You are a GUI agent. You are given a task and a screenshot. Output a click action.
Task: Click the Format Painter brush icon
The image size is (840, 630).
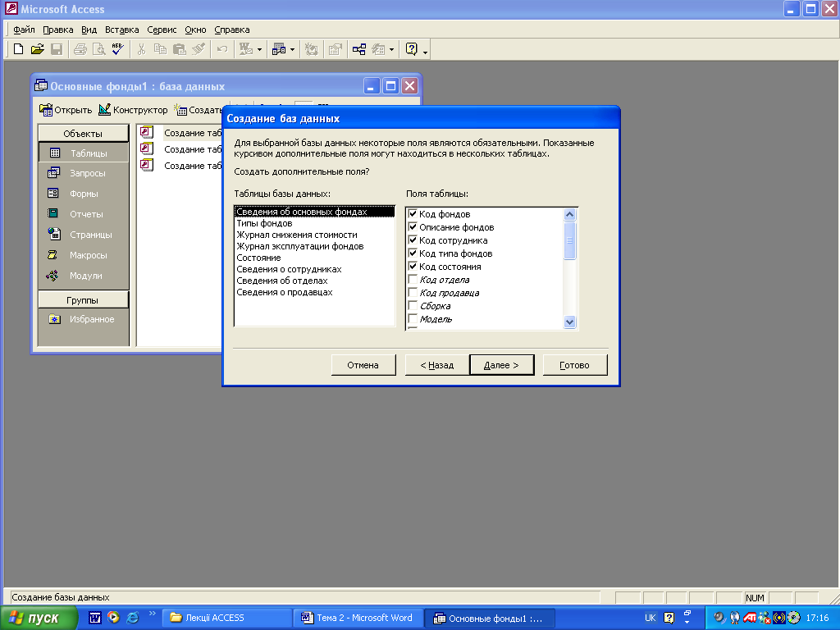199,49
